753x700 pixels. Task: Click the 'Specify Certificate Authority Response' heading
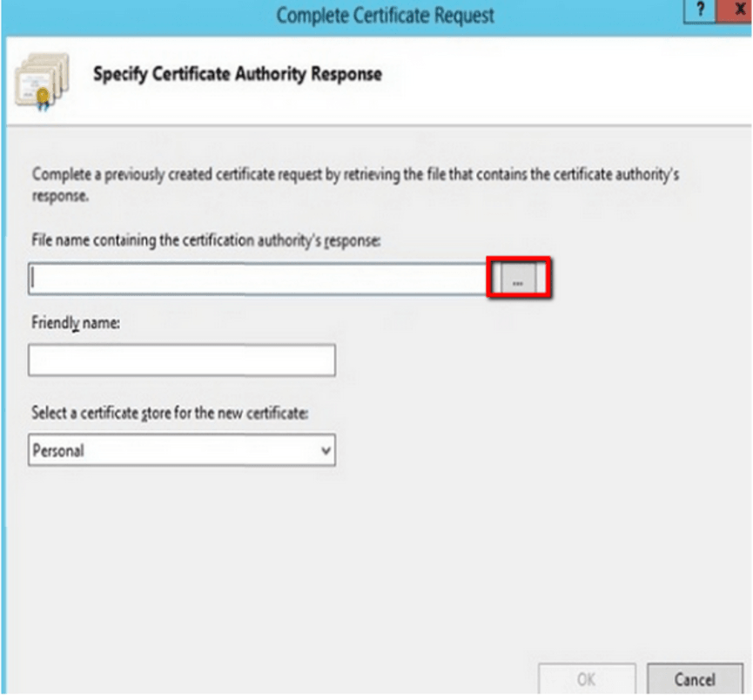238,75
